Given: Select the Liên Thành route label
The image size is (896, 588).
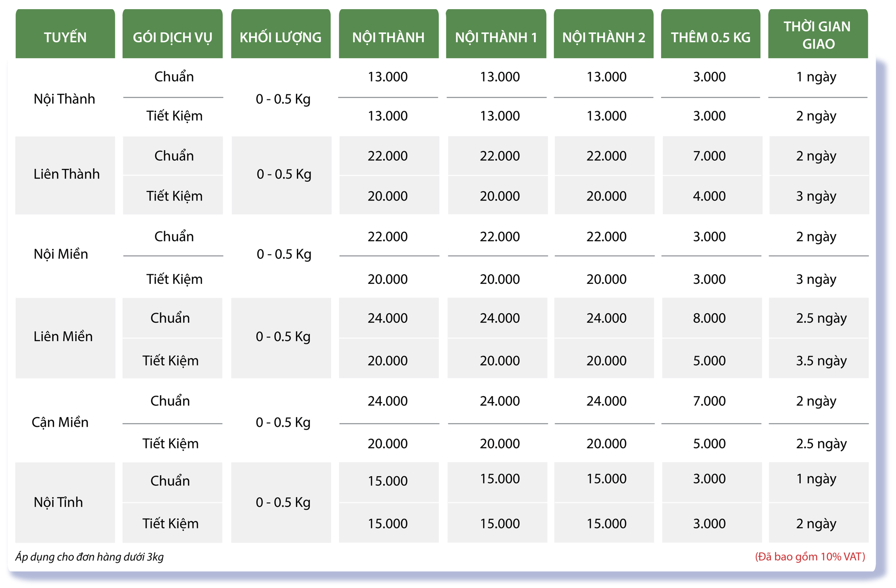Looking at the screenshot, I should pos(66,174).
